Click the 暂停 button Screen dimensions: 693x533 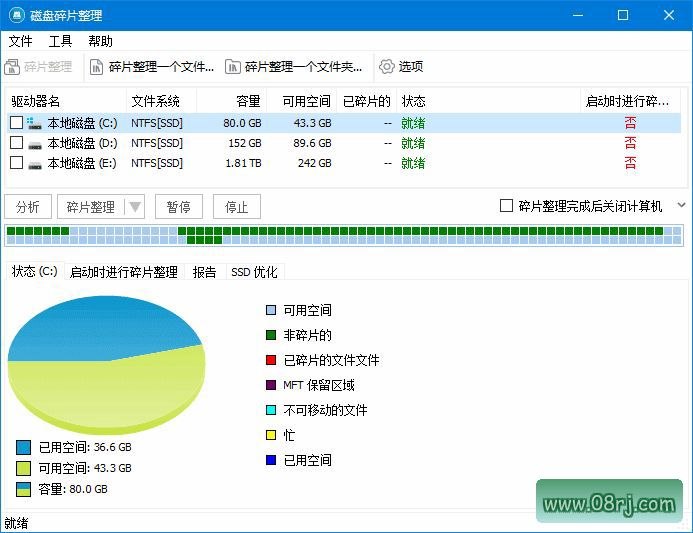tap(179, 206)
